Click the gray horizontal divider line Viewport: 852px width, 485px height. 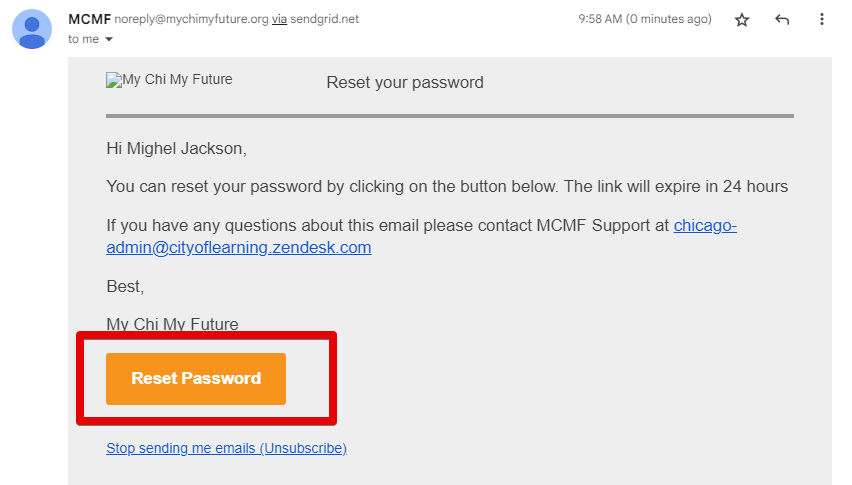pos(450,116)
